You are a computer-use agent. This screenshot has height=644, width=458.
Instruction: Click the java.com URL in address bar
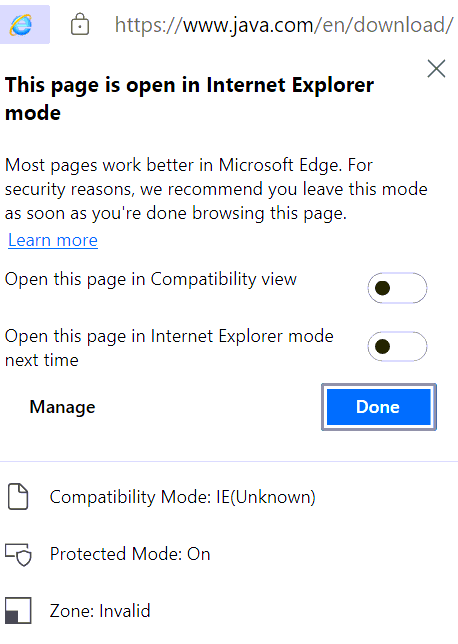click(x=284, y=25)
